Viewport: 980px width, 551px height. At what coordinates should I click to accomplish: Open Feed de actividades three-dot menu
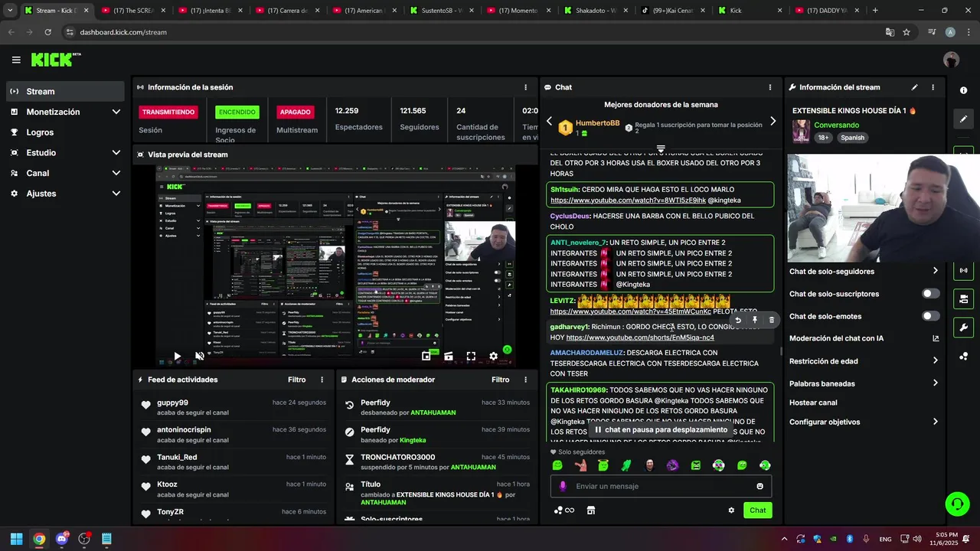(x=322, y=380)
